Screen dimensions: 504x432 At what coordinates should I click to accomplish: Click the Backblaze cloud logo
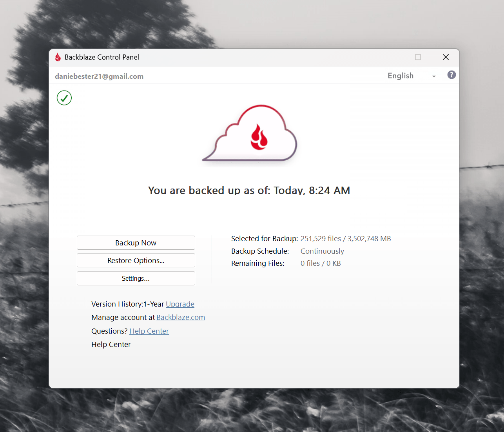coord(250,133)
